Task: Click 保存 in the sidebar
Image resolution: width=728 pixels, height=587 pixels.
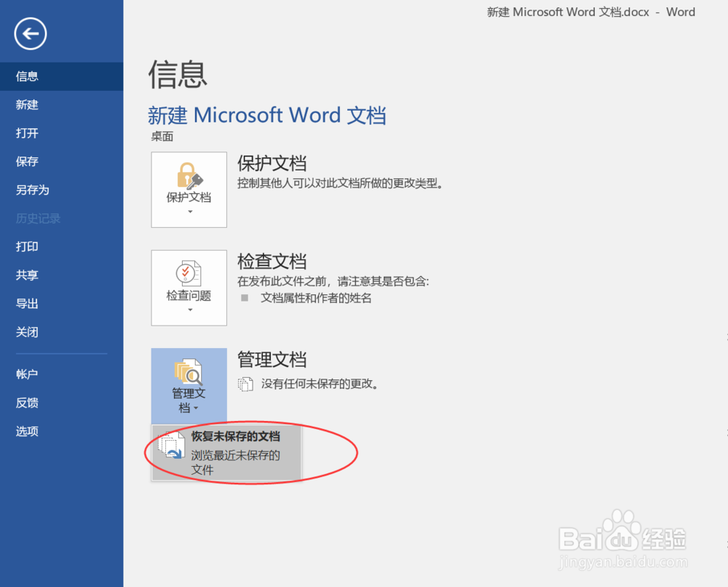Action: tap(62, 162)
